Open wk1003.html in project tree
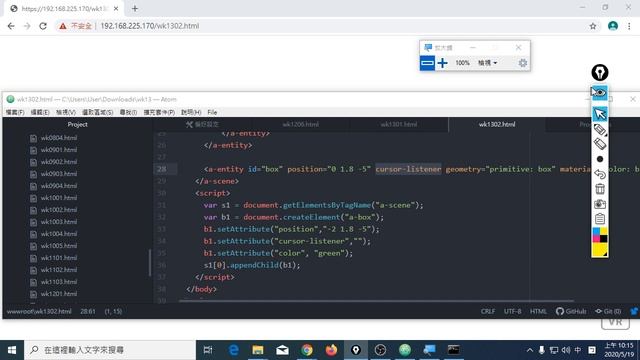The image size is (640, 360). tap(58, 222)
